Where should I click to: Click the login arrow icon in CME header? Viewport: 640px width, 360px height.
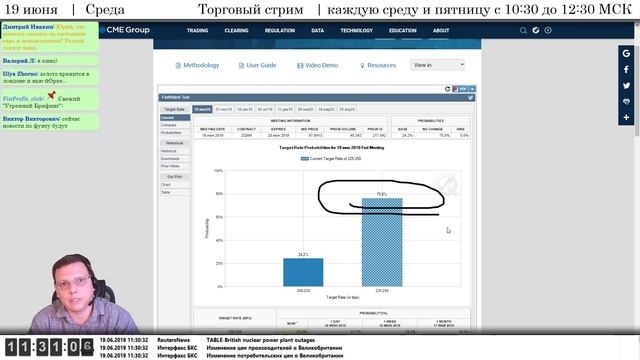pos(548,30)
